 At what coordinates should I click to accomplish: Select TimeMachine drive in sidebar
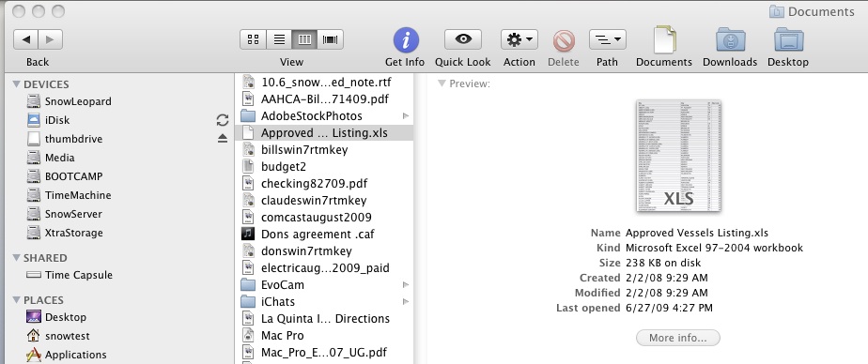(x=70, y=195)
